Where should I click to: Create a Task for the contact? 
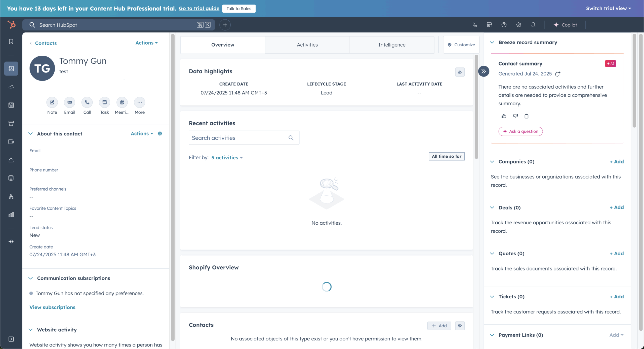(x=105, y=102)
